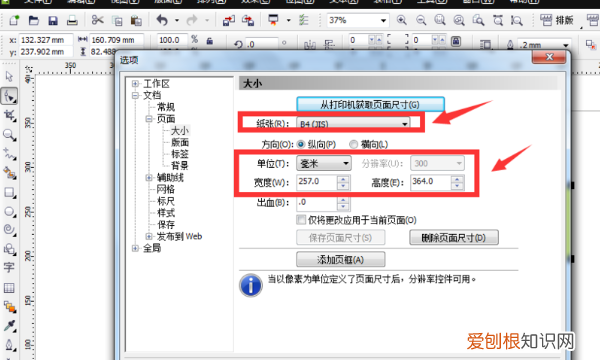
Task: Click the Open folder icon
Action: click(34, 20)
